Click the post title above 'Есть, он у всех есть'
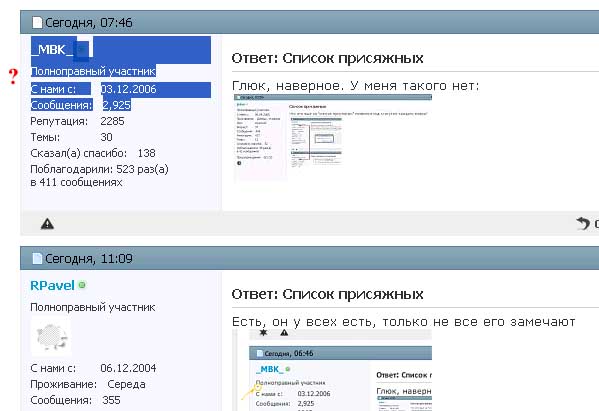 click(x=327, y=294)
